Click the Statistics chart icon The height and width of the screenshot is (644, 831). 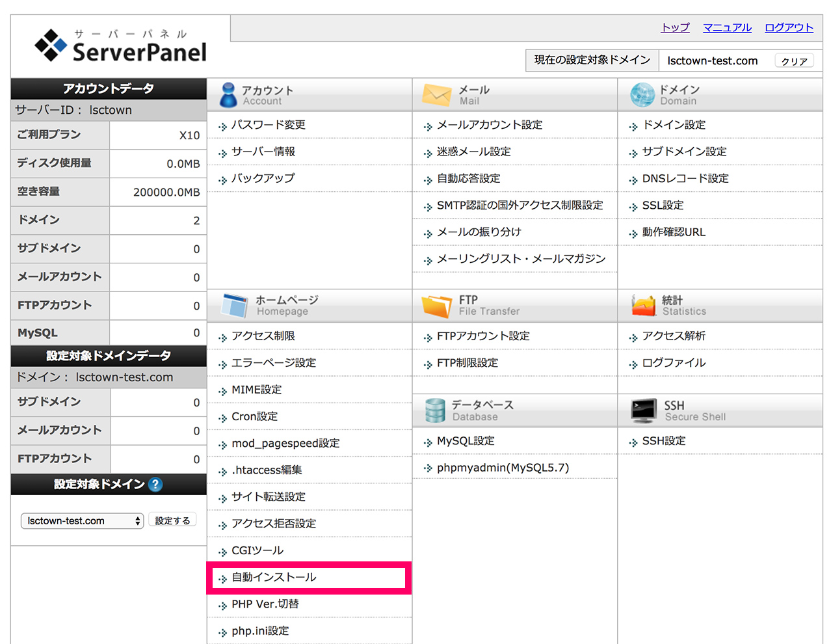point(644,305)
